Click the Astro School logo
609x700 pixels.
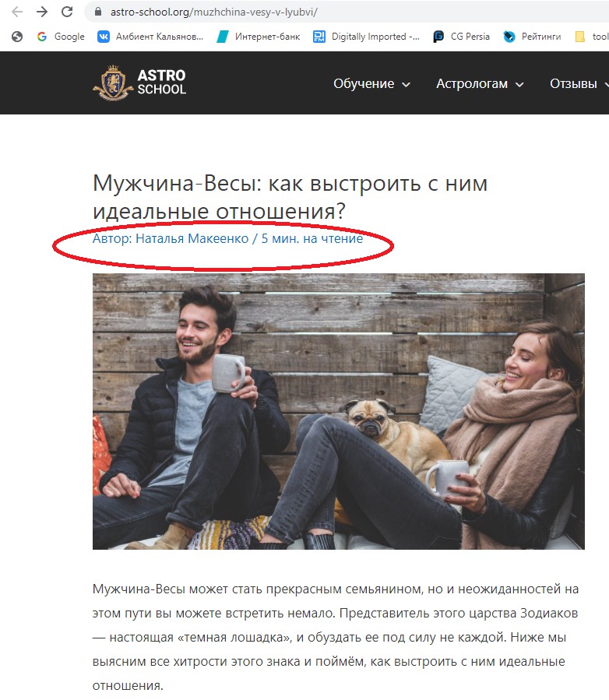coord(139,83)
